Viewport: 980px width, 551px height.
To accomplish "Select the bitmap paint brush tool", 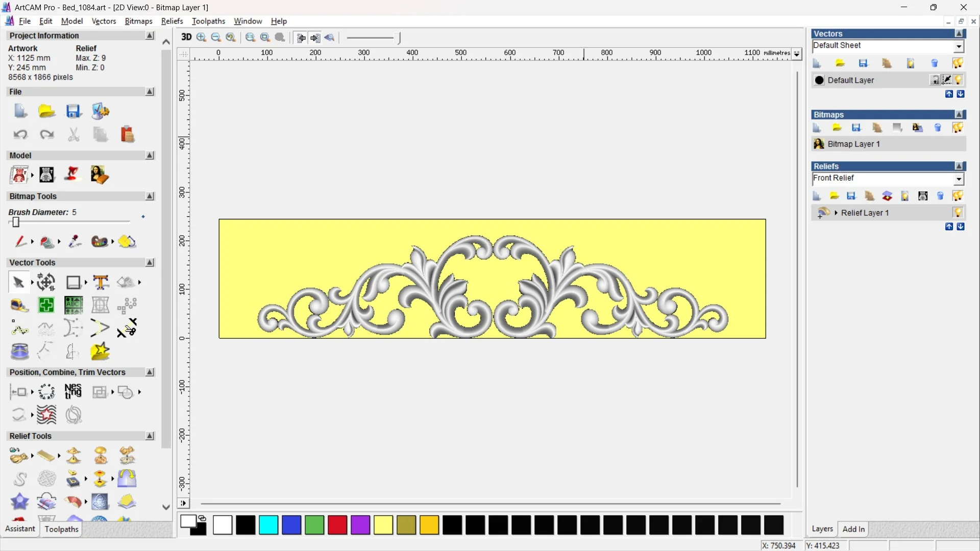I will coord(20,241).
